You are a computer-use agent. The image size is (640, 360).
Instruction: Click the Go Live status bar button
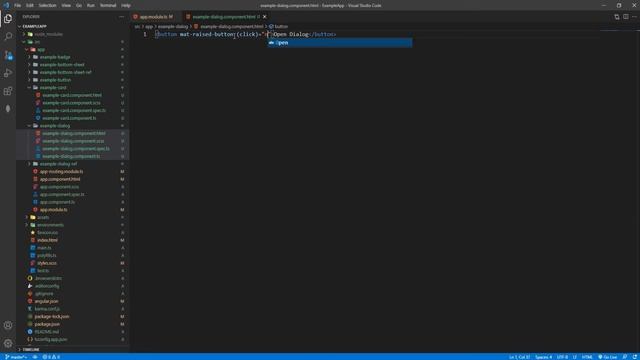(x=608, y=357)
